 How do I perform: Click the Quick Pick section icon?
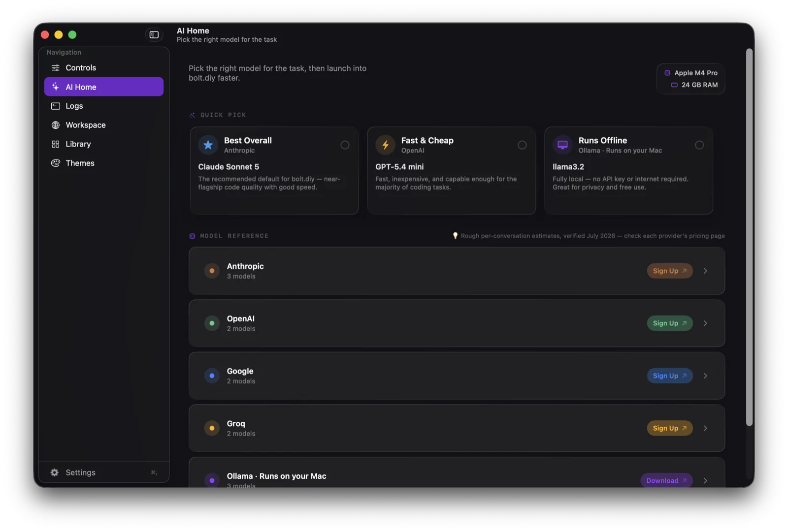click(x=193, y=115)
